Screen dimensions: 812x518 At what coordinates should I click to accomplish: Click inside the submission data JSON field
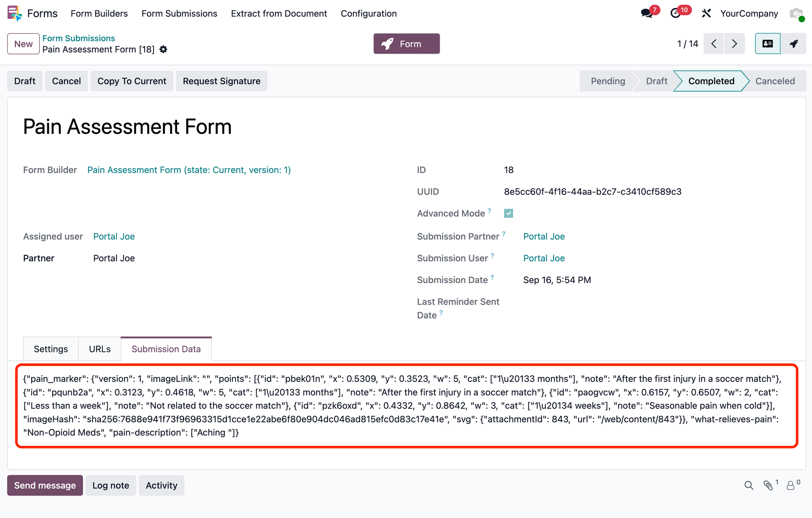[406, 406]
